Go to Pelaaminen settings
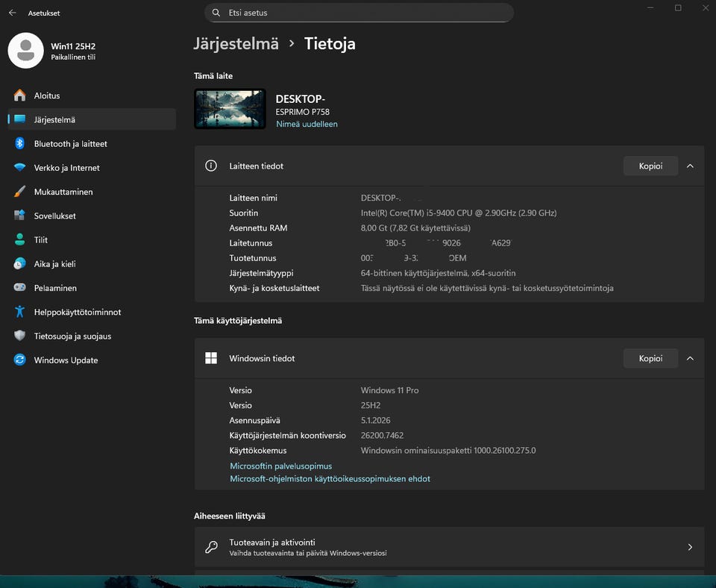Image resolution: width=716 pixels, height=588 pixels. 55,288
